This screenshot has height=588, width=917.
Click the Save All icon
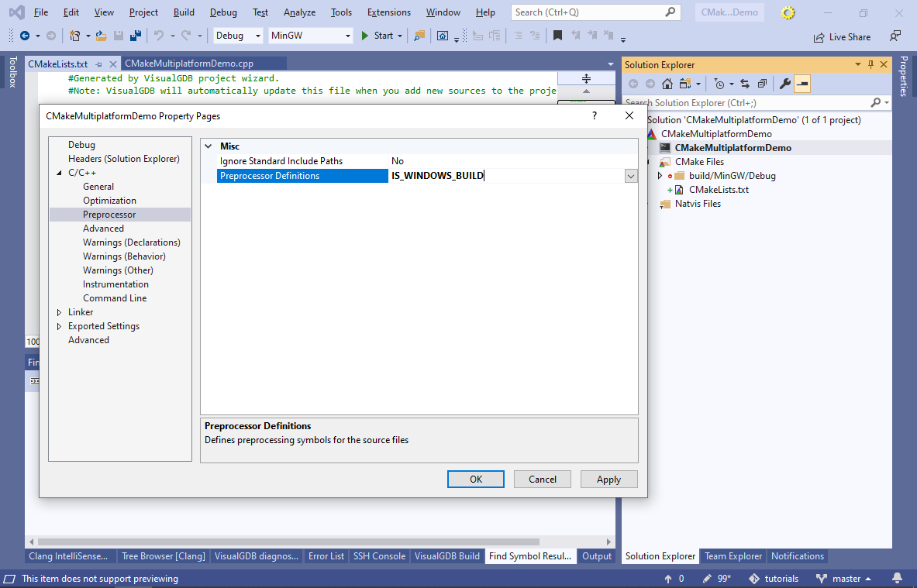point(136,36)
